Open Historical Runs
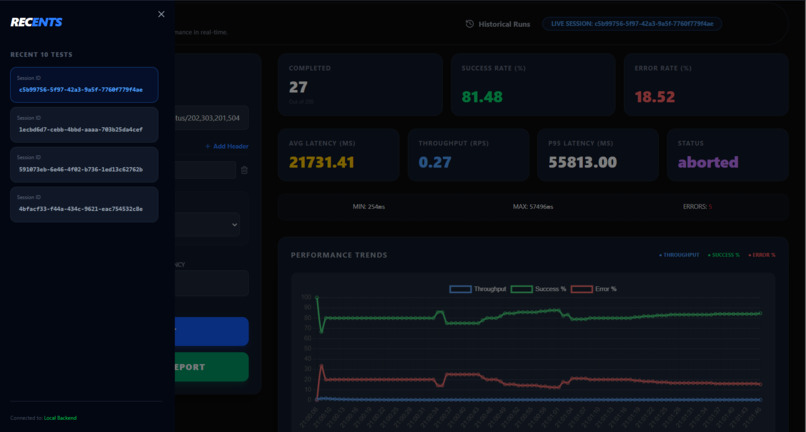This screenshot has width=806, height=432. [498, 24]
